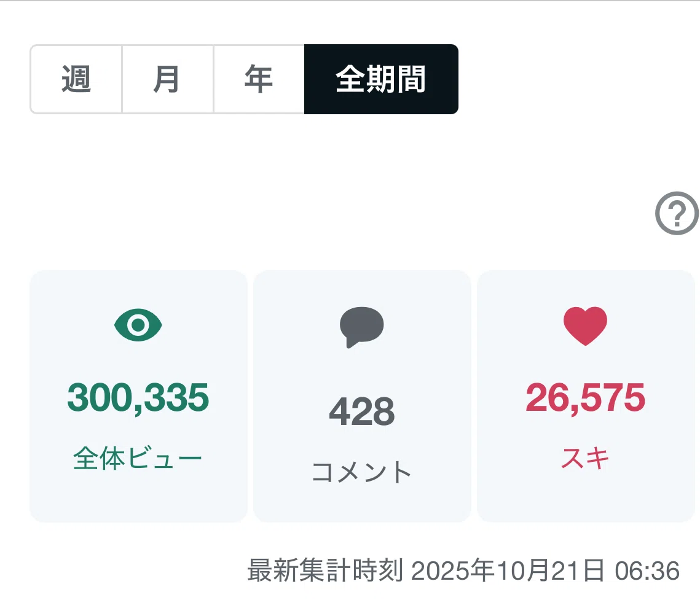Screen dimensions: 700x600
Task: Click the 428 comment count
Action: (362, 411)
